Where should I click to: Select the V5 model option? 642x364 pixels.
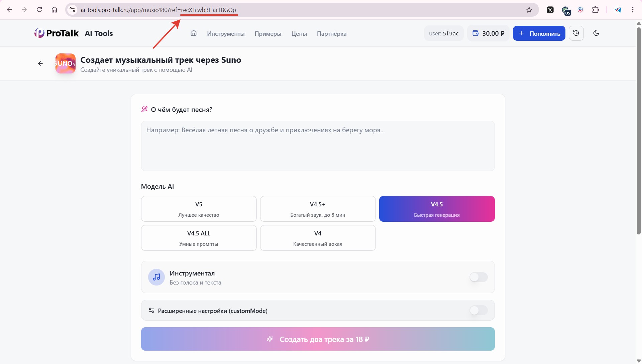(x=199, y=209)
